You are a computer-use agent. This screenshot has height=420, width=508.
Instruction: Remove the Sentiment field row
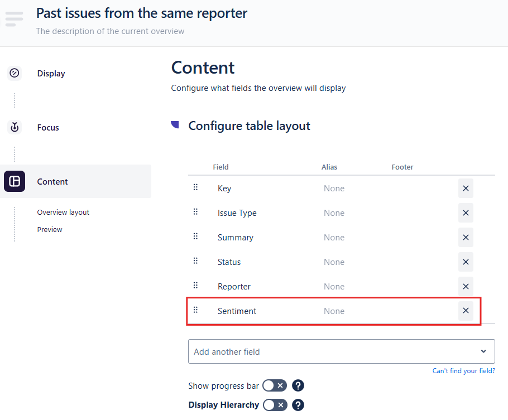pyautogui.click(x=466, y=311)
